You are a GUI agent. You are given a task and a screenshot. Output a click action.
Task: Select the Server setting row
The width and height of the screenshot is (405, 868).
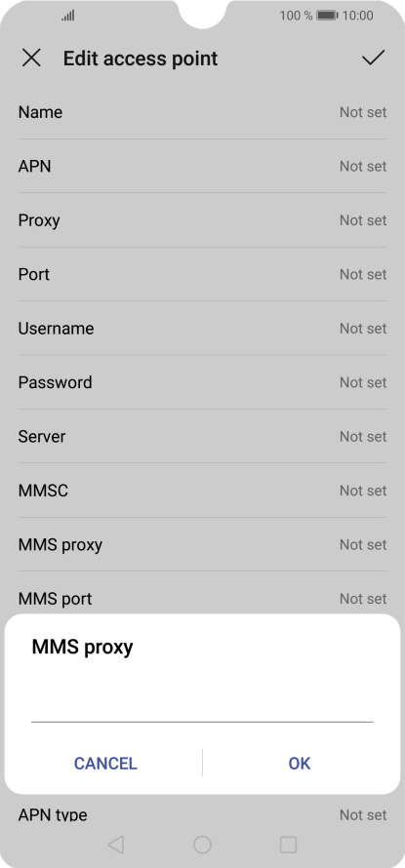(202, 437)
